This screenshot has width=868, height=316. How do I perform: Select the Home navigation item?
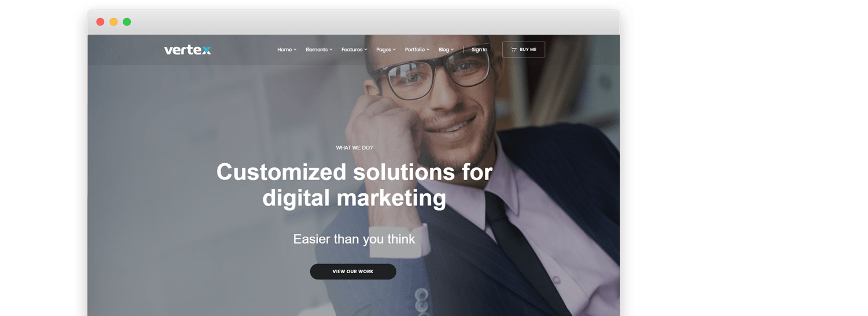285,50
